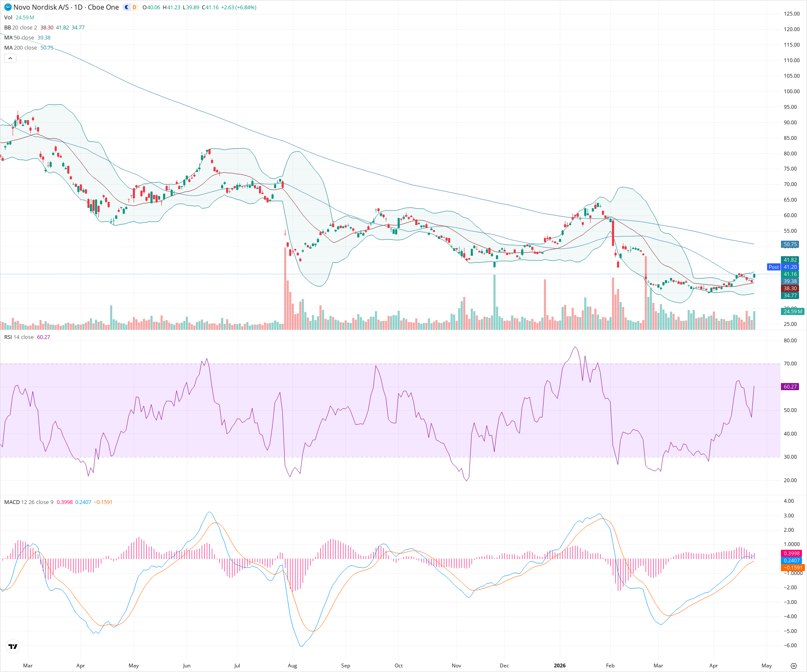Click the RSI value "60.27" scale label

(790, 387)
